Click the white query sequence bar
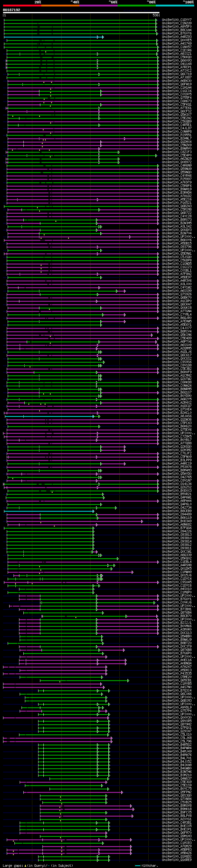 (x=81, y=13)
